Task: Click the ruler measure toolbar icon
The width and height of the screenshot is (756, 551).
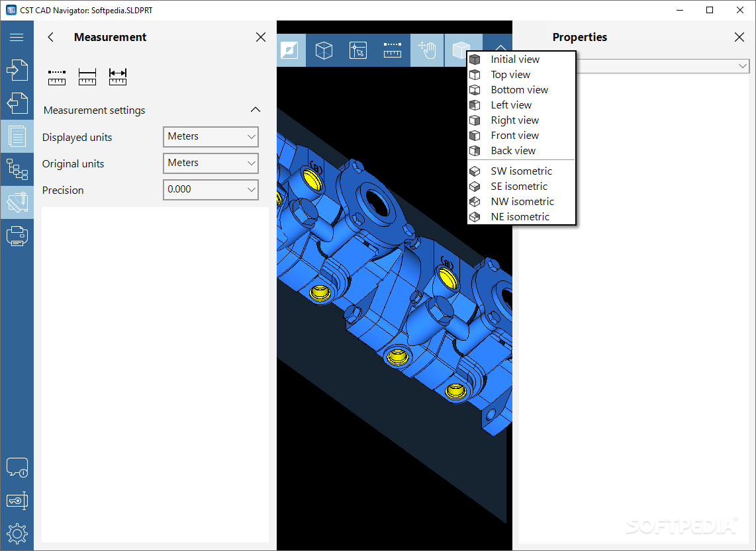Action: point(393,50)
